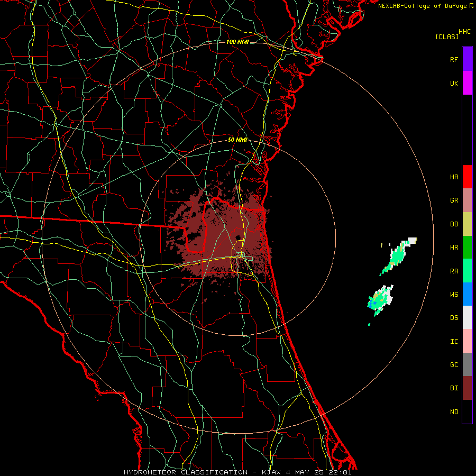The width and height of the screenshot is (476, 476).
Task: Click the 'HYDROMETEOR CLASSIFICATION' title text
Action: point(186,472)
